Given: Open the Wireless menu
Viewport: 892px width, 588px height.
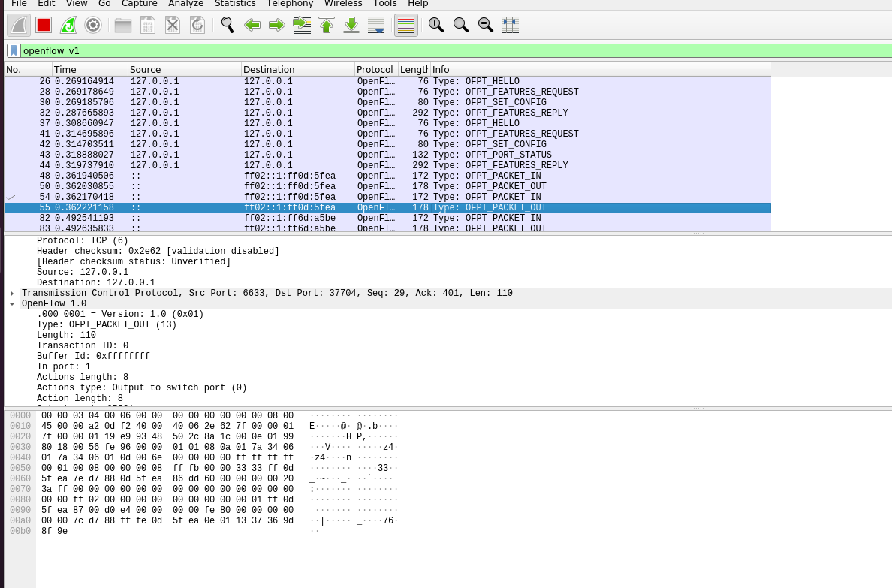Looking at the screenshot, I should [x=343, y=4].
